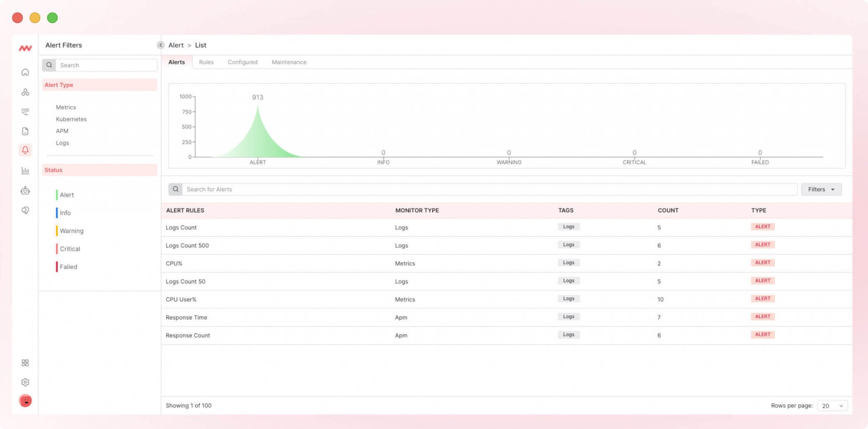Collapse breadcrumb with the back chevron

(161, 45)
